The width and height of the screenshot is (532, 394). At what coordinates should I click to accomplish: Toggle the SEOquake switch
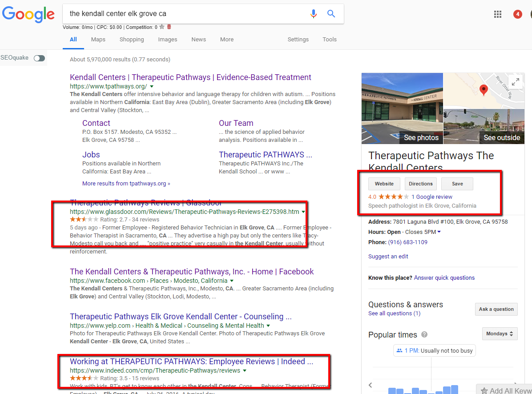click(39, 58)
